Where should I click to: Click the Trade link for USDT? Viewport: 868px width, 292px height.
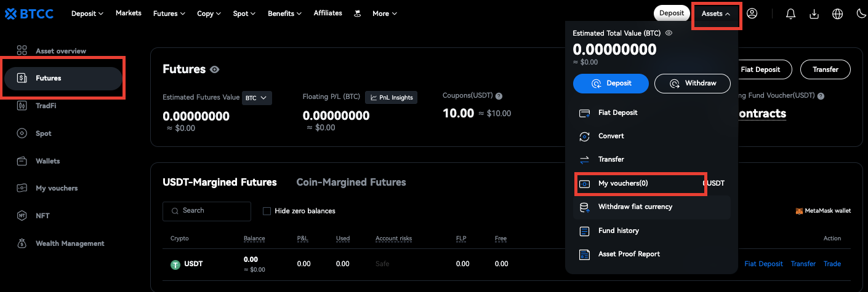832,264
